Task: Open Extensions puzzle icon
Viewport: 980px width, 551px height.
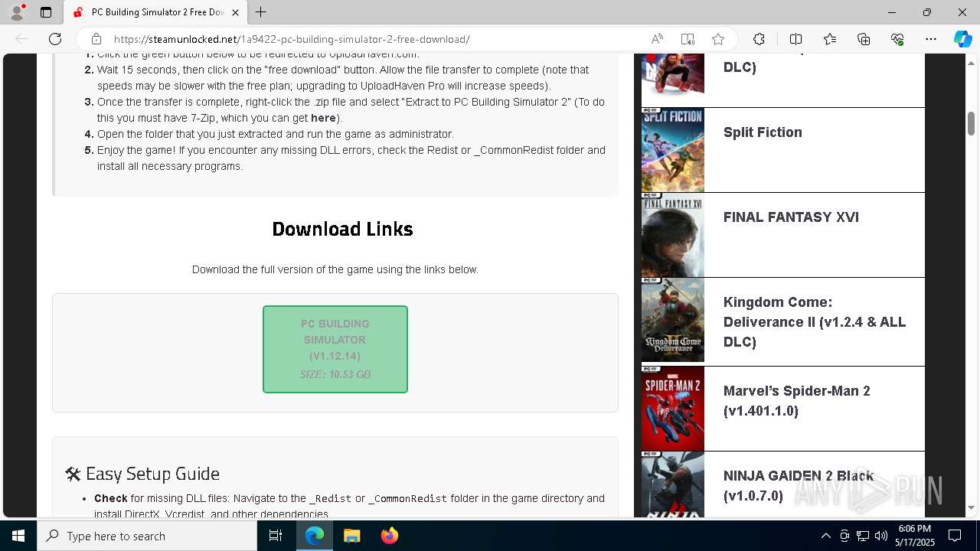Action: tap(759, 39)
